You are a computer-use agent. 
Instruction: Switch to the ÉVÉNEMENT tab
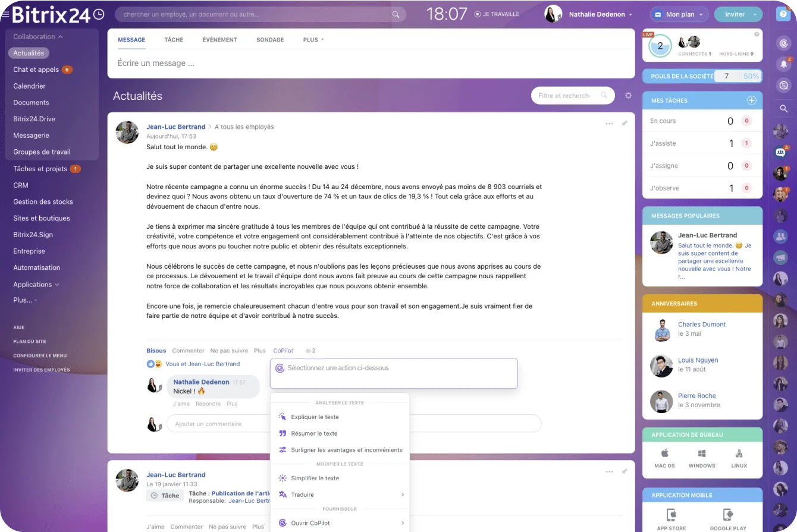click(x=219, y=40)
